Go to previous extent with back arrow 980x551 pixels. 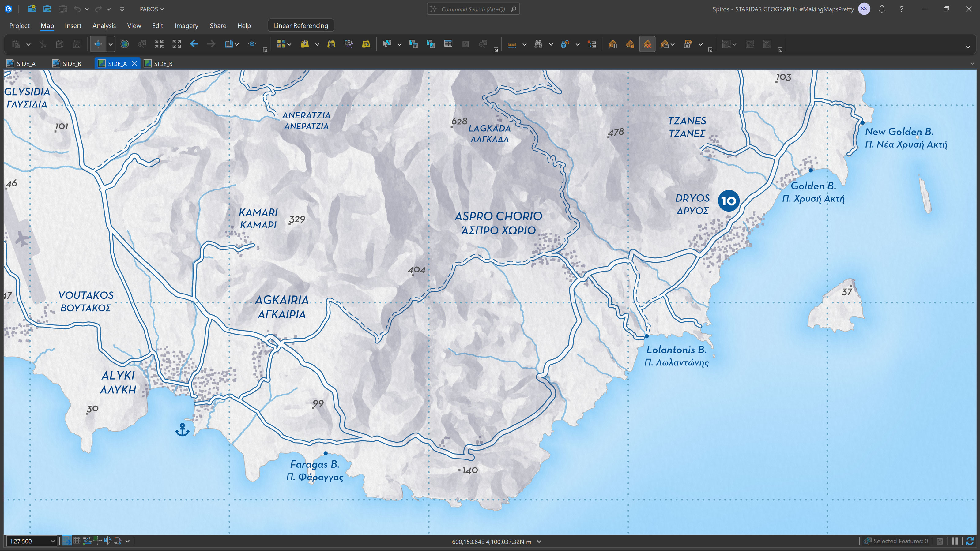coord(194,44)
